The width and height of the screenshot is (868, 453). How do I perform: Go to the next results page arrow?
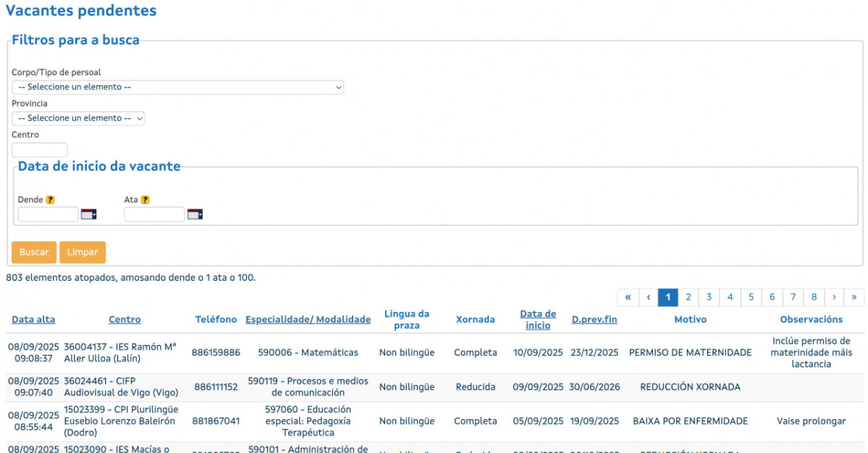pos(834,297)
